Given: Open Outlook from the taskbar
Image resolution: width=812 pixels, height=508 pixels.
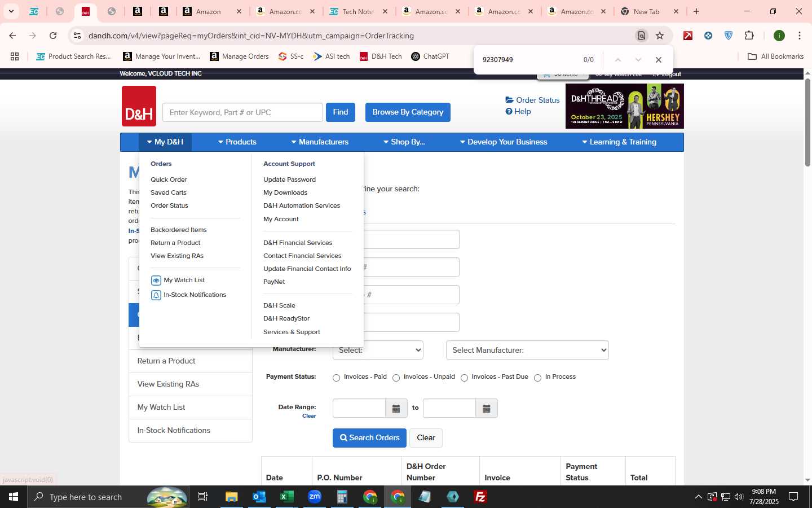Looking at the screenshot, I should tap(259, 497).
